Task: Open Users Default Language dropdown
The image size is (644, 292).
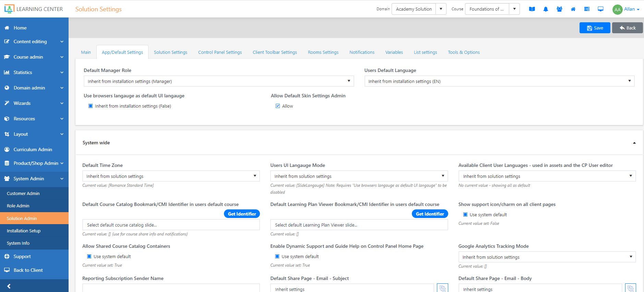Action: [x=499, y=81]
